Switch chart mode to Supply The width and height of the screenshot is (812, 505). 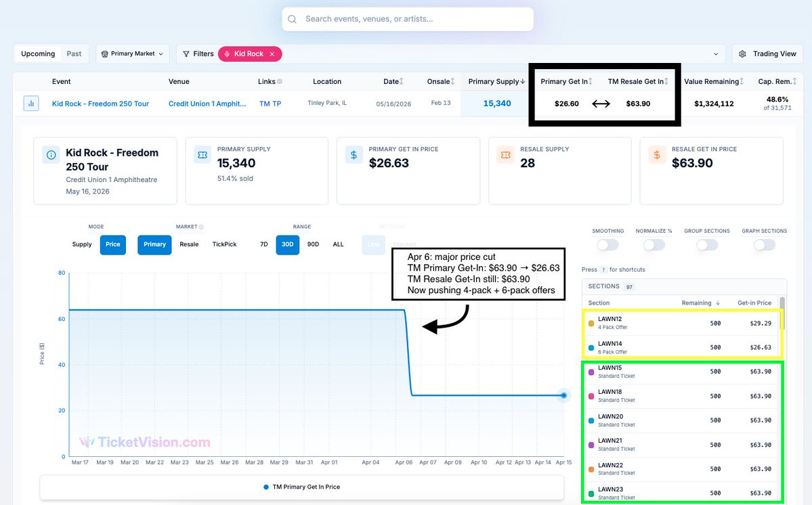tap(82, 244)
